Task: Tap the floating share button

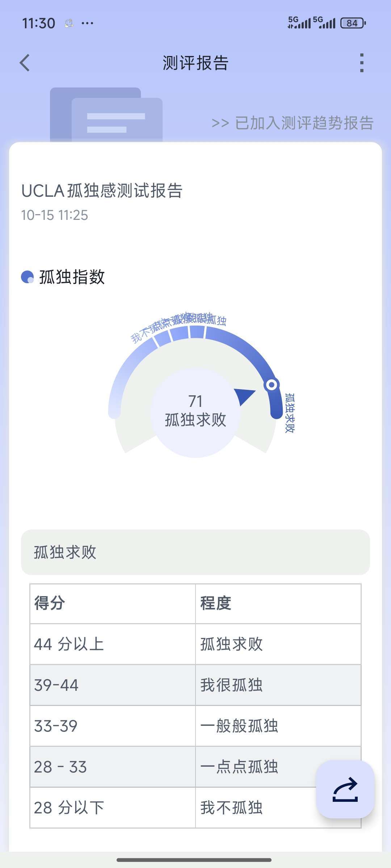Action: [x=345, y=789]
